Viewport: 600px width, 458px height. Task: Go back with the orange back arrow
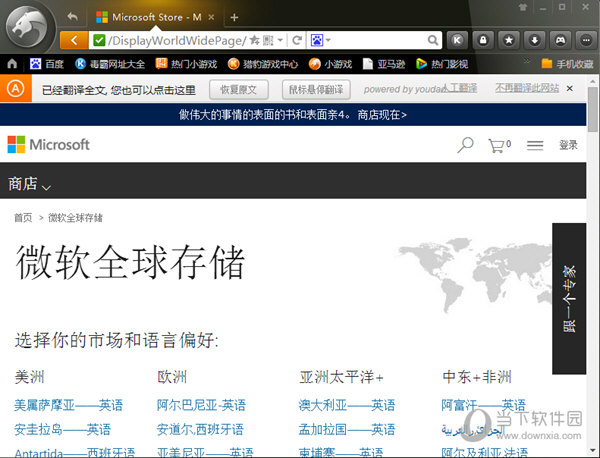coord(74,40)
